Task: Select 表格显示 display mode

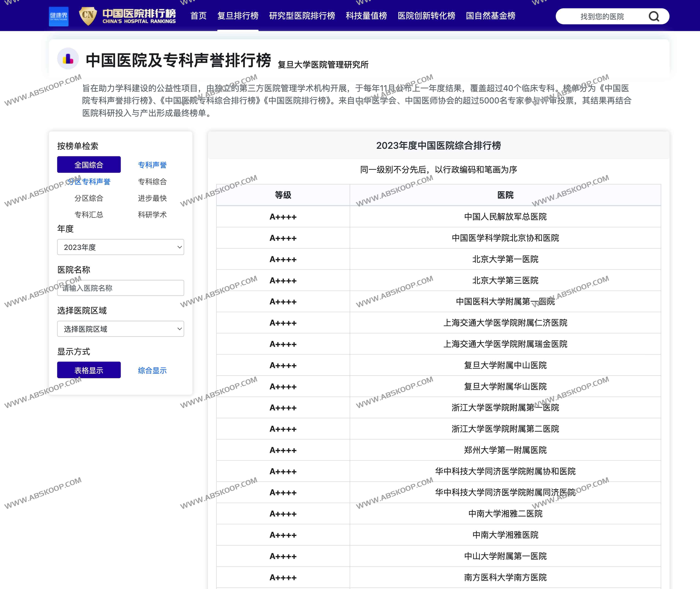Action: point(89,370)
